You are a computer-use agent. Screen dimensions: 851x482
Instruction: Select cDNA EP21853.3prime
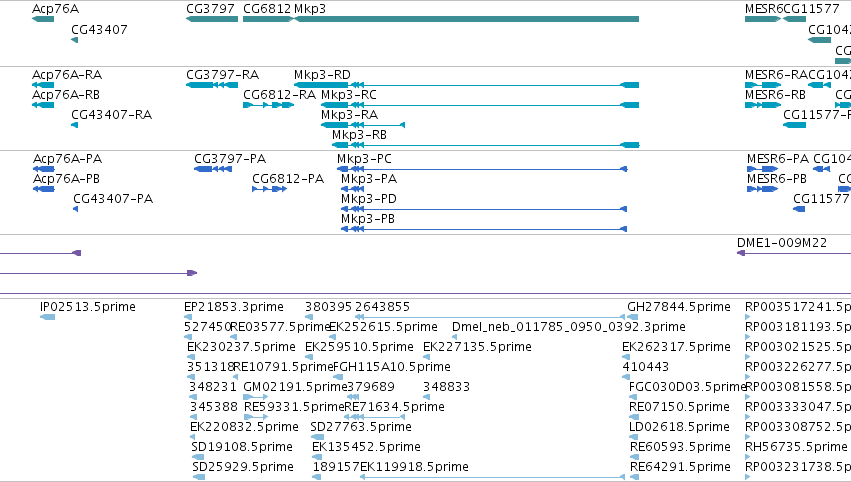(187, 317)
